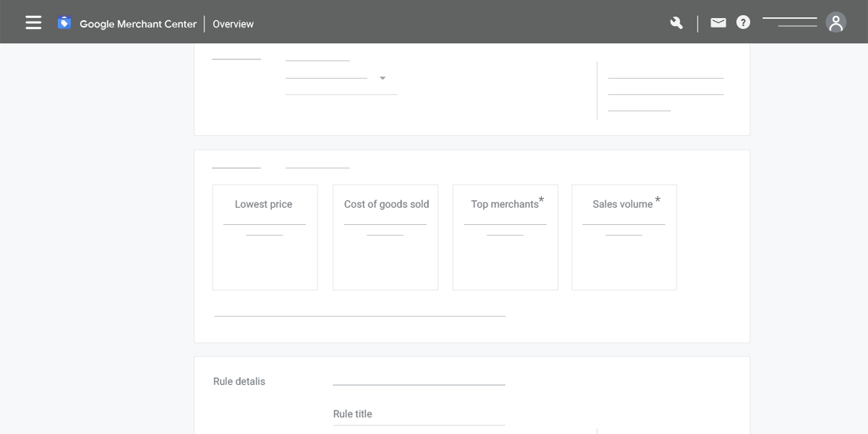Open the mail notifications icon
The image size is (868, 434).
tap(718, 23)
